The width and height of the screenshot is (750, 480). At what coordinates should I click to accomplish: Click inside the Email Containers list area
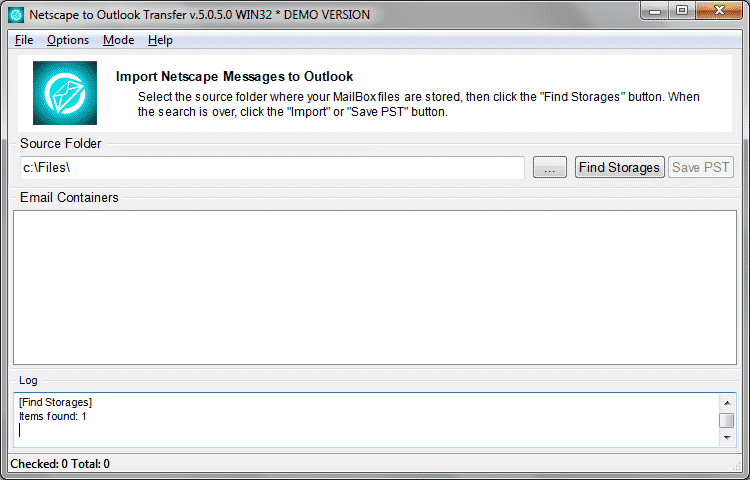375,287
